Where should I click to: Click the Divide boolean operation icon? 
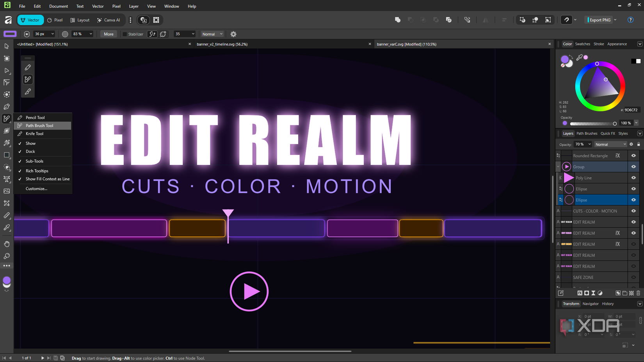click(449, 20)
